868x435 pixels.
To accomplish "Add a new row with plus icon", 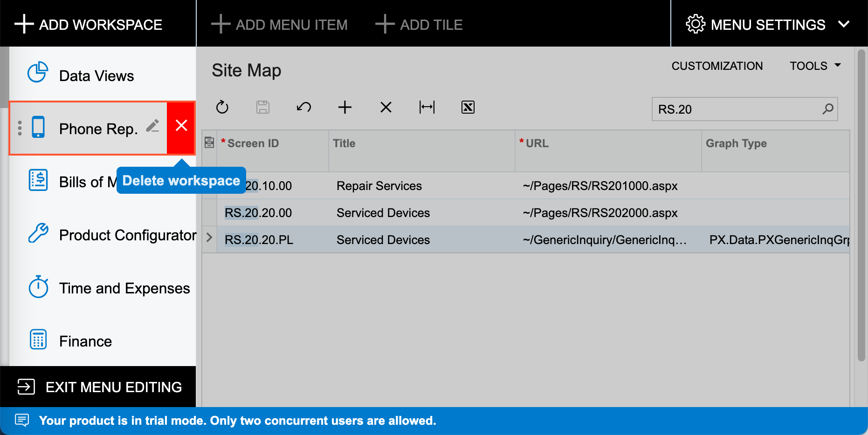I will pyautogui.click(x=344, y=108).
